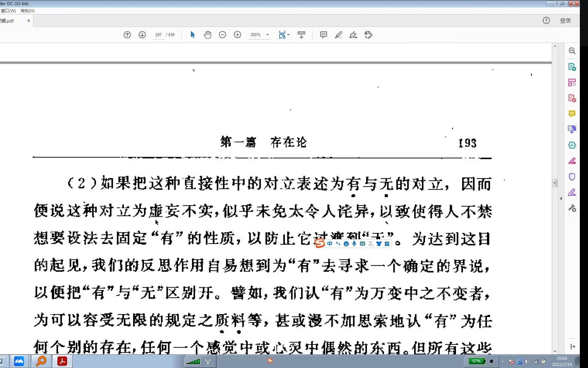Viewport: 588px width, 368px height.
Task: Open the 窗口(W) menu
Action: [x=9, y=11]
